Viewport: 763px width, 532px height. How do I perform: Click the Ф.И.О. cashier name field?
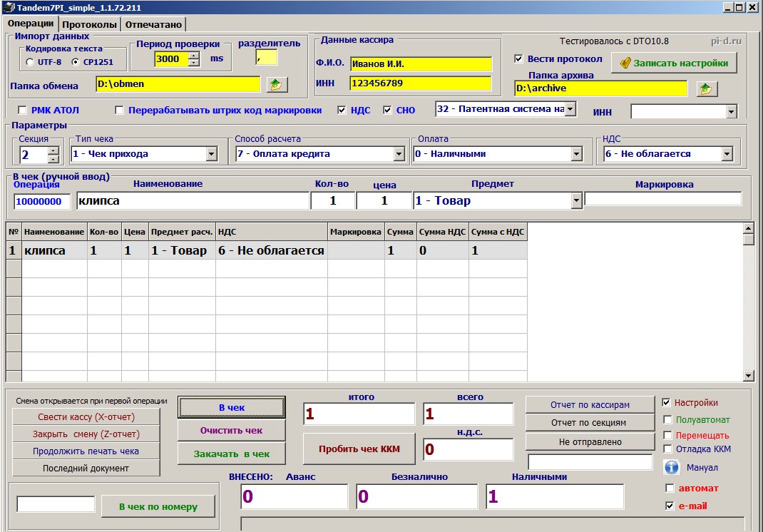coord(421,63)
